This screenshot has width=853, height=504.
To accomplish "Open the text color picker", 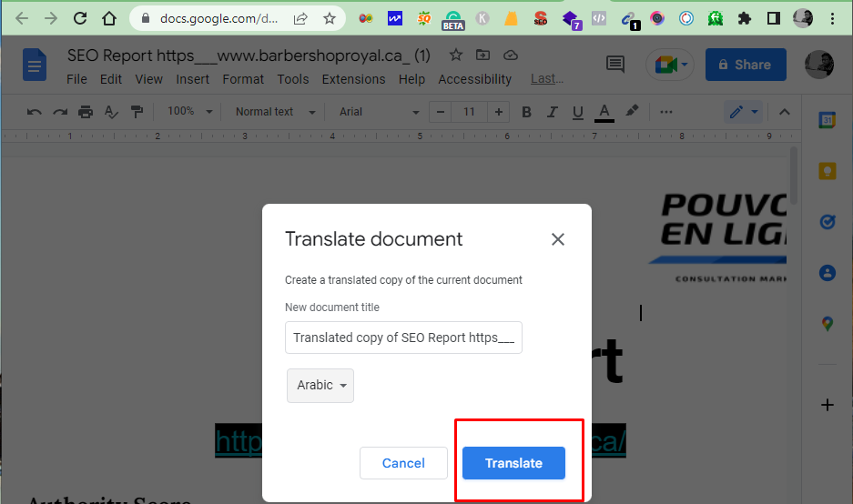I will pos(604,112).
